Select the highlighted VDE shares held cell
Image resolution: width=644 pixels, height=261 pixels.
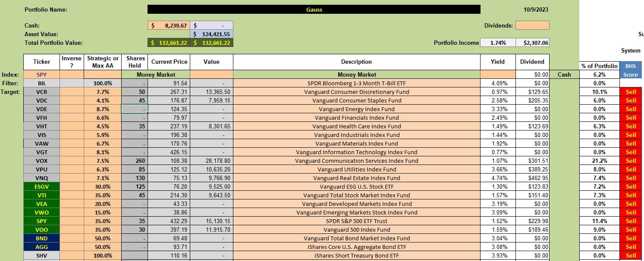pyautogui.click(x=135, y=109)
